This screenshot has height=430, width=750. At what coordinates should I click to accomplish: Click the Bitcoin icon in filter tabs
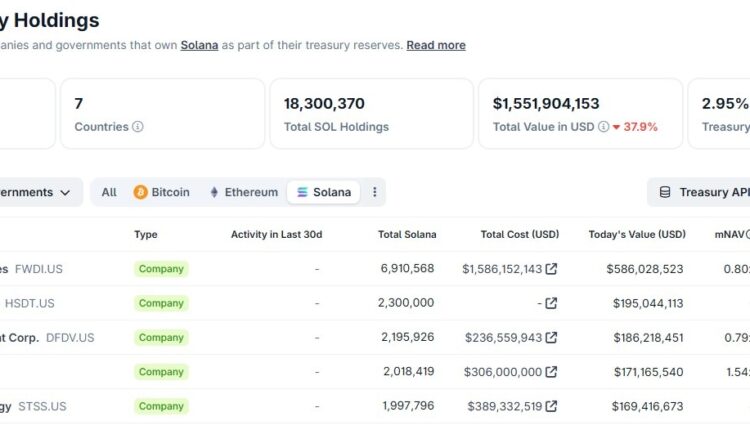(x=141, y=192)
